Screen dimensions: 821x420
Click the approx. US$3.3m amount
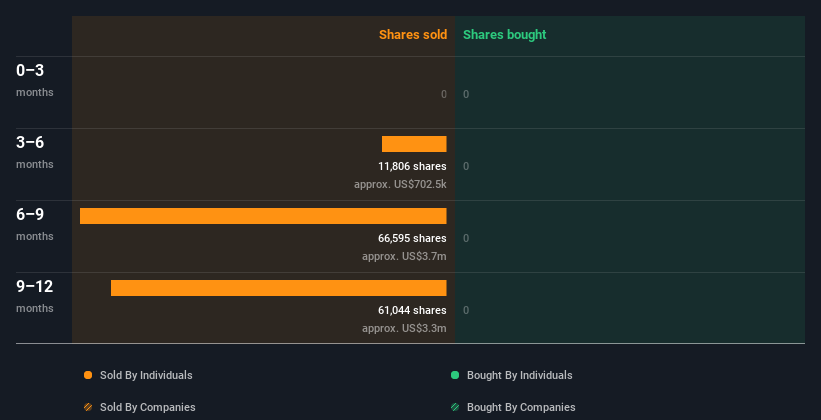[404, 328]
